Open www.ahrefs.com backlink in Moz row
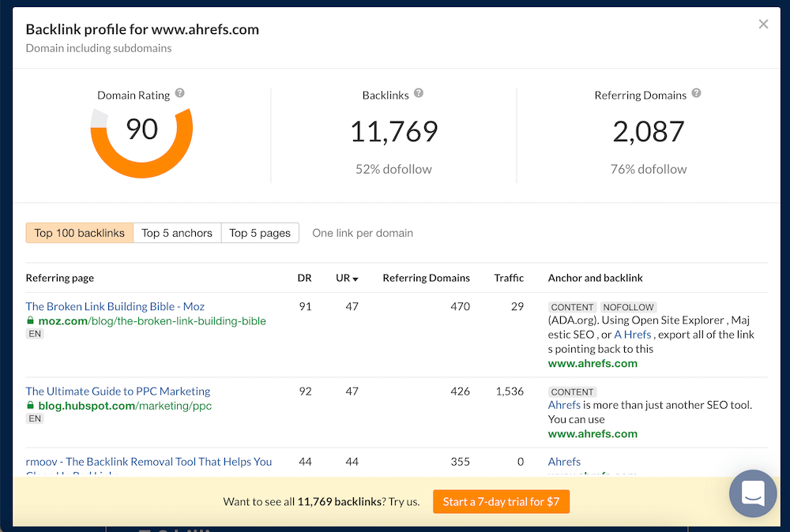The image size is (790, 532). click(592, 363)
